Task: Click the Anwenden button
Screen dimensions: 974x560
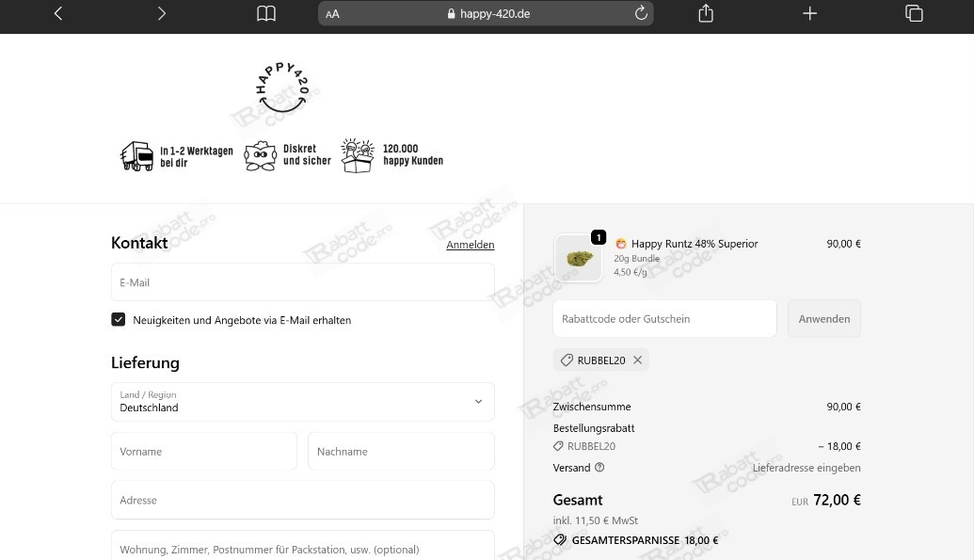Action: (x=824, y=319)
